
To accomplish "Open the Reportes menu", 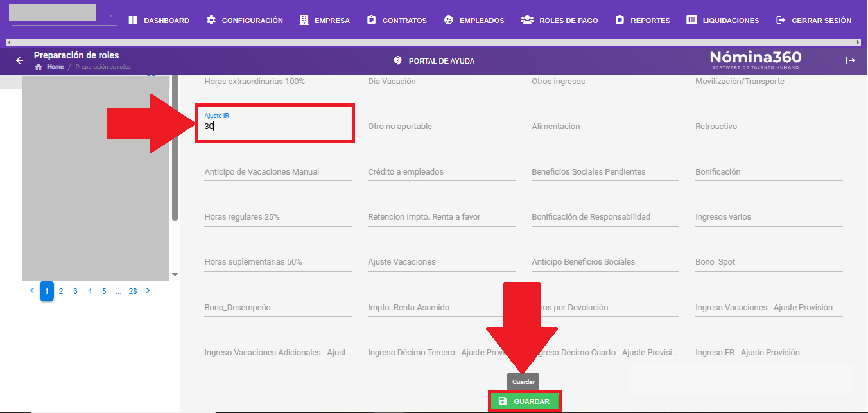I will click(643, 21).
